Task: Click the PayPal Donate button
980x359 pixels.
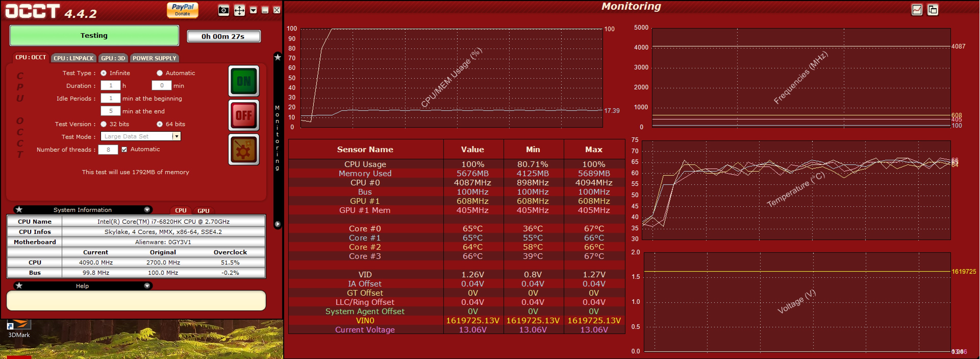Action: 183,10
